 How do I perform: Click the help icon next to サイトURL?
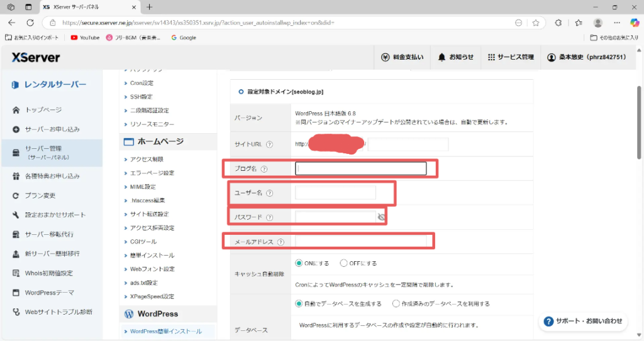269,144
